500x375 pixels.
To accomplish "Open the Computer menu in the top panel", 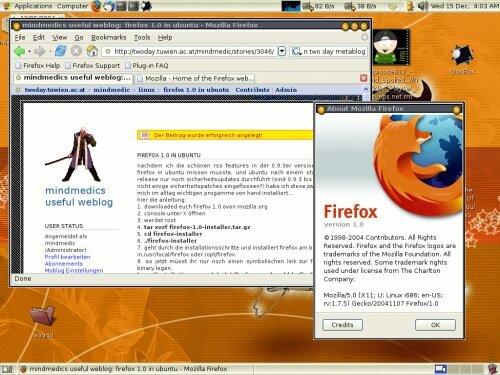I will pos(72,6).
